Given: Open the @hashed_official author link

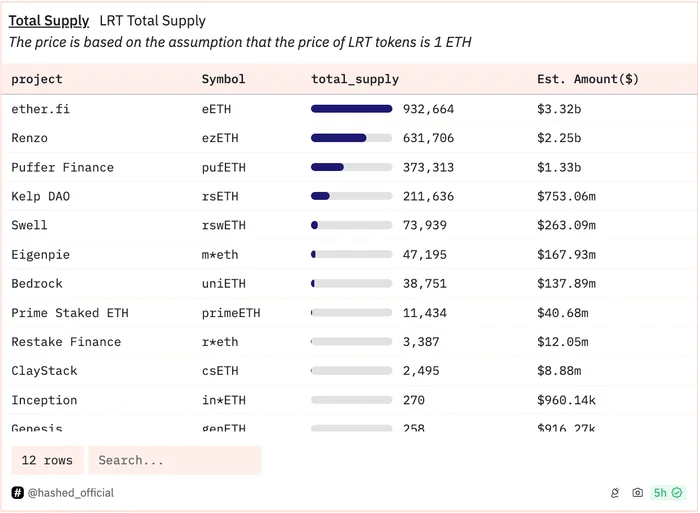Looking at the screenshot, I should 71,492.
